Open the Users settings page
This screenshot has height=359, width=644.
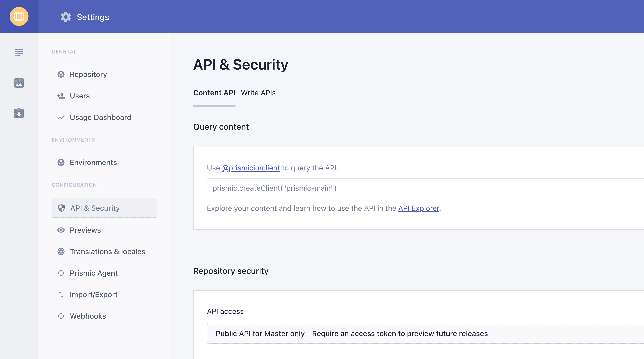[x=80, y=96]
